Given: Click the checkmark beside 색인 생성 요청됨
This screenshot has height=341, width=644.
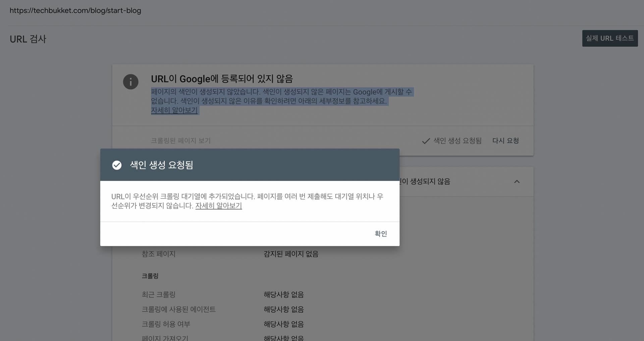Looking at the screenshot, I should pos(426,141).
